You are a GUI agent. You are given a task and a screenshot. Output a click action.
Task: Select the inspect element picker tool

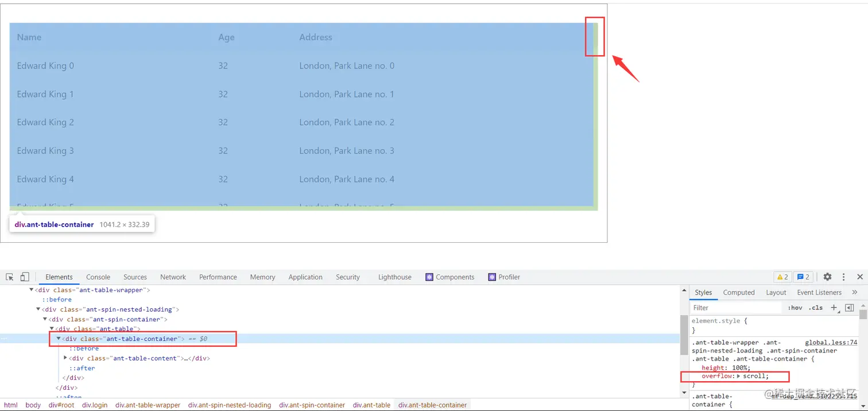pyautogui.click(x=9, y=277)
